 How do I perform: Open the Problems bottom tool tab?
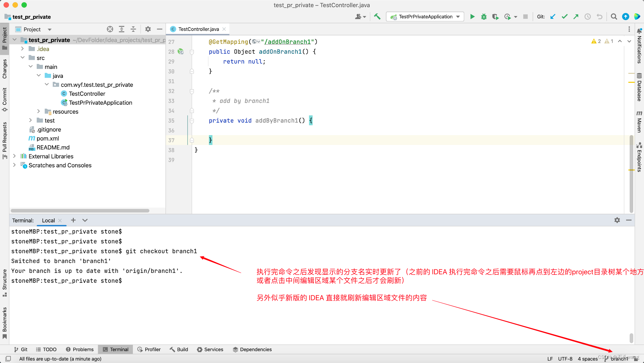[x=80, y=349]
